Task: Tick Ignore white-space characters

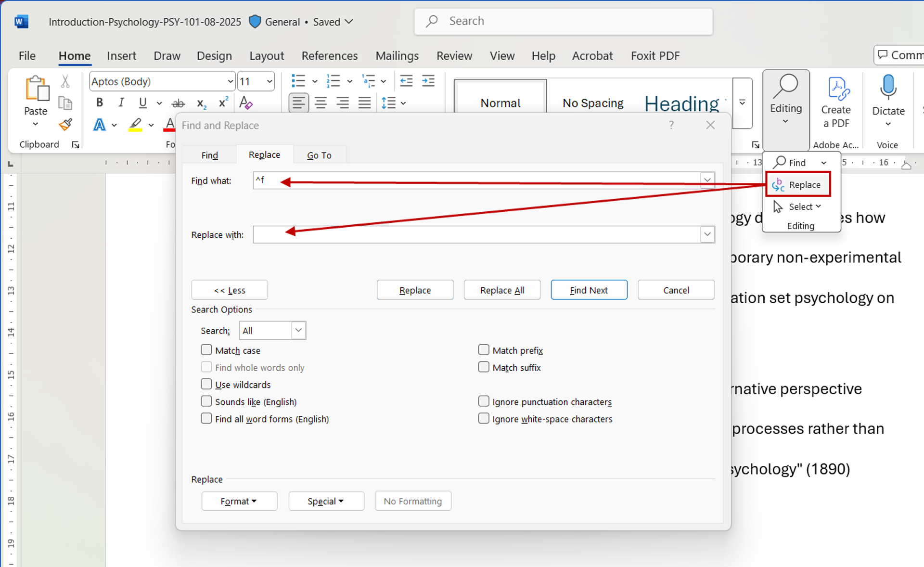Action: (x=484, y=418)
